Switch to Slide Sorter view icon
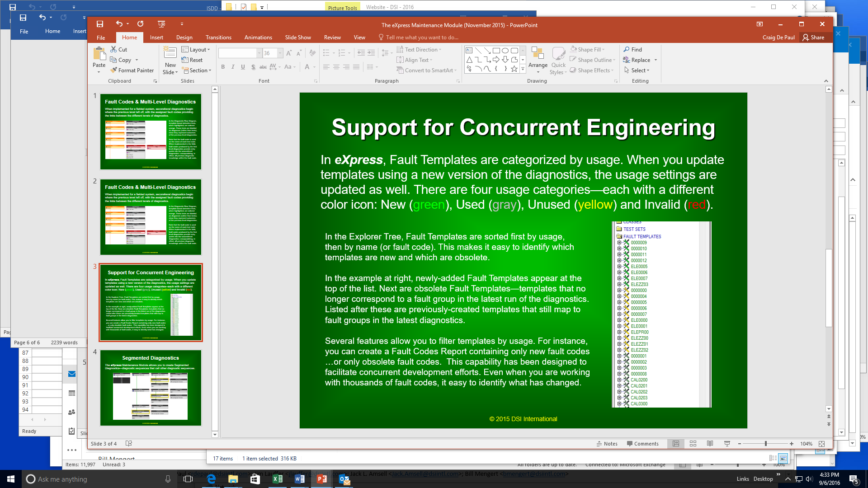 click(x=693, y=444)
